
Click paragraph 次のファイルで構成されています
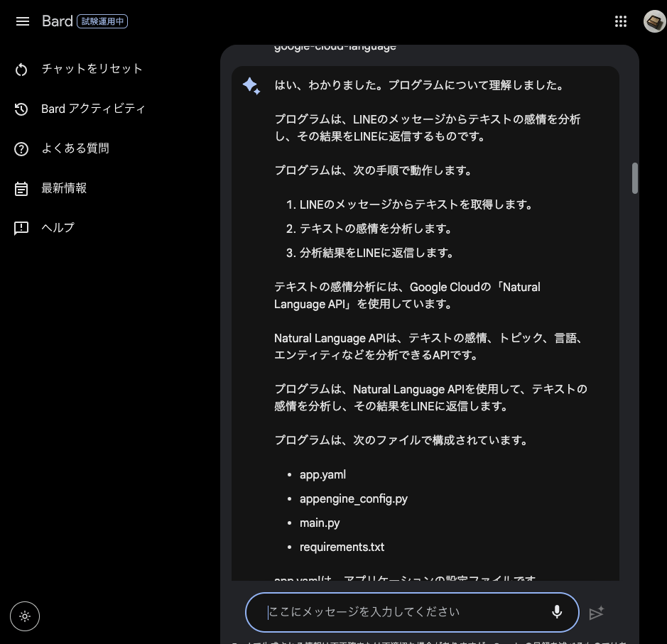pyautogui.click(x=401, y=440)
